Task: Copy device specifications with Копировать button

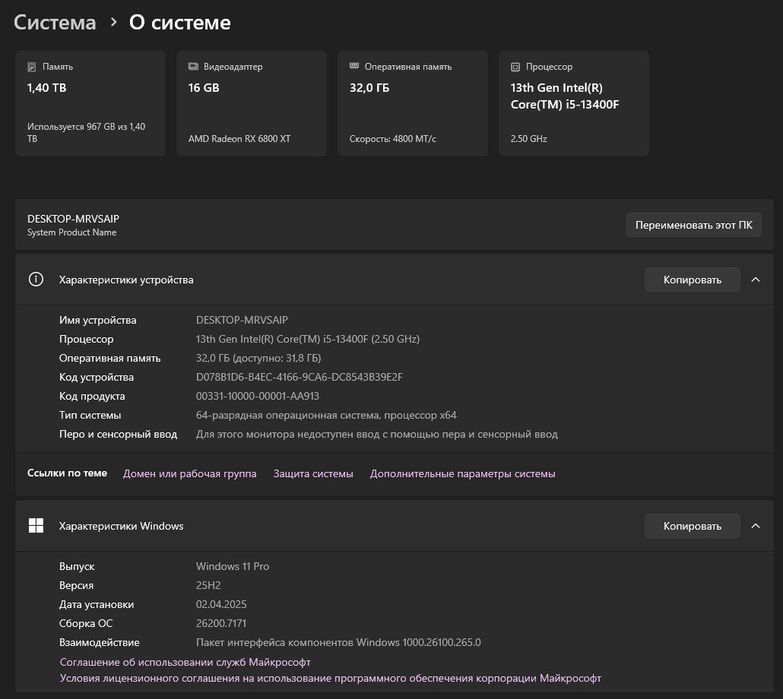Action: click(x=692, y=280)
